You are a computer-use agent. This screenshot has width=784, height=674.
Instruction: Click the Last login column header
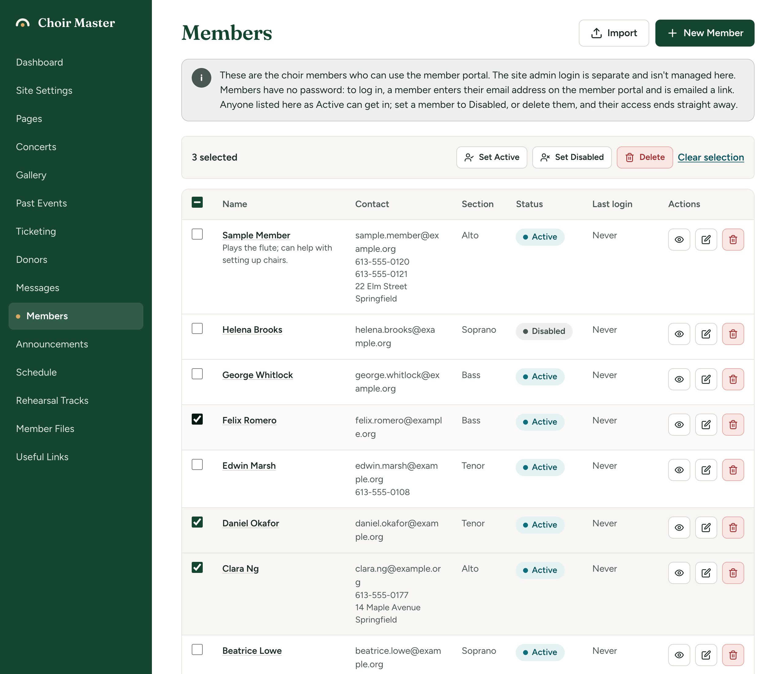coord(612,204)
